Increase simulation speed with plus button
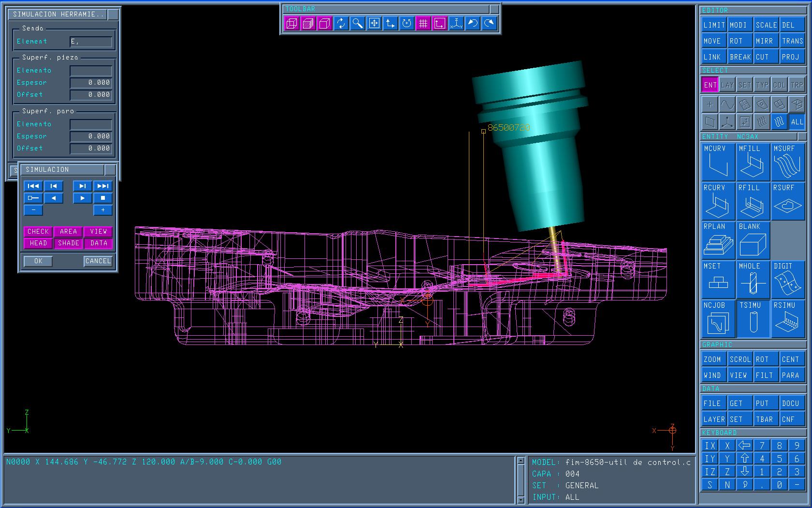The image size is (812, 508). 103,210
